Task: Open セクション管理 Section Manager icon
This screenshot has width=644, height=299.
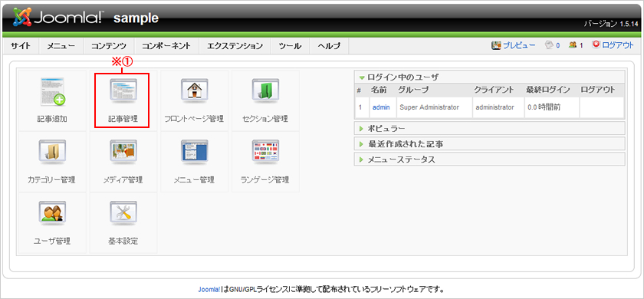Action: point(265,100)
